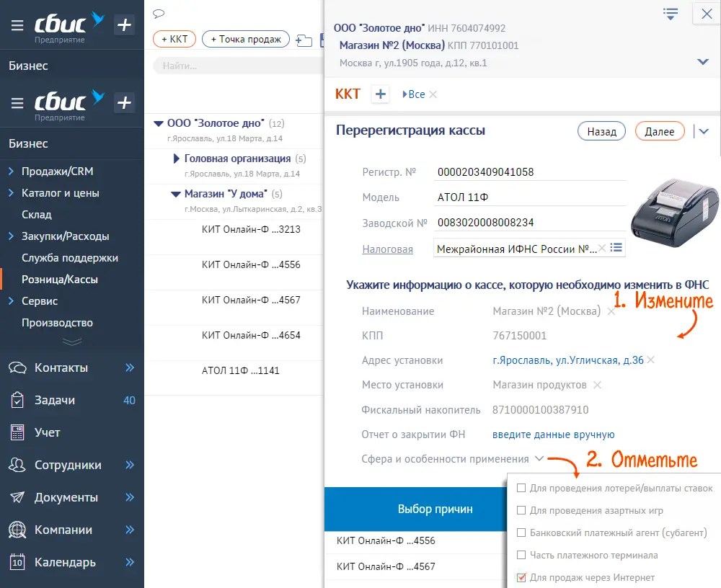Show more menu items below Производство
The width and height of the screenshot is (721, 588).
click(x=71, y=342)
